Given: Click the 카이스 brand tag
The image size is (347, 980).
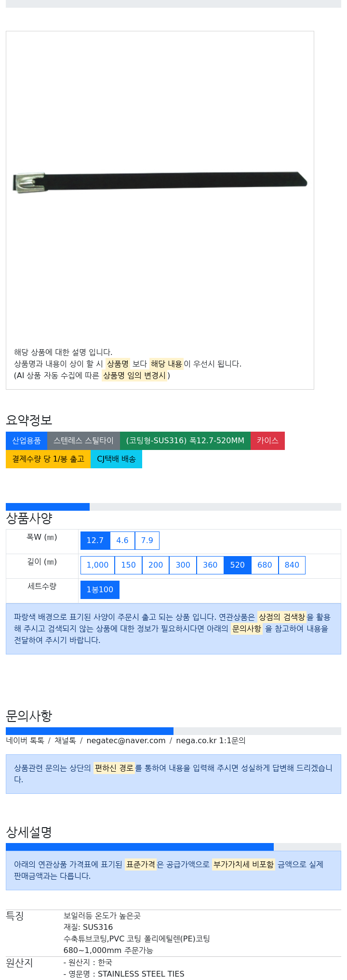Looking at the screenshot, I should click(x=267, y=441).
